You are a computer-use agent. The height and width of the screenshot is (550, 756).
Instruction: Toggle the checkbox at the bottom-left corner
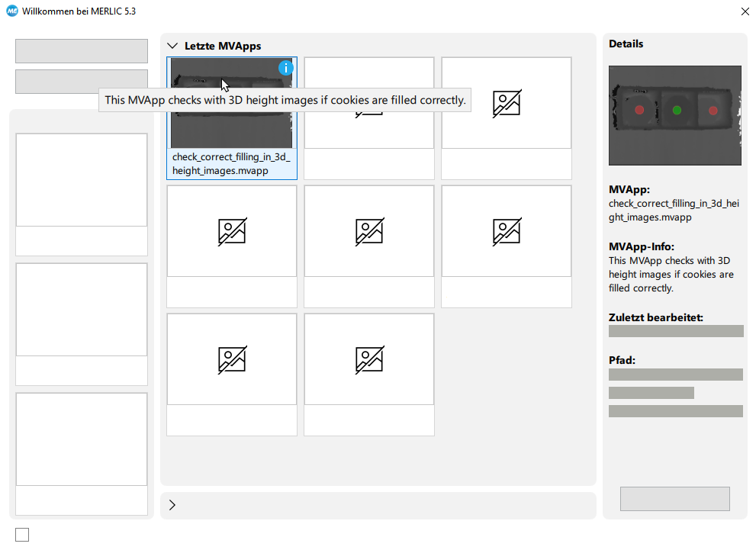[22, 535]
